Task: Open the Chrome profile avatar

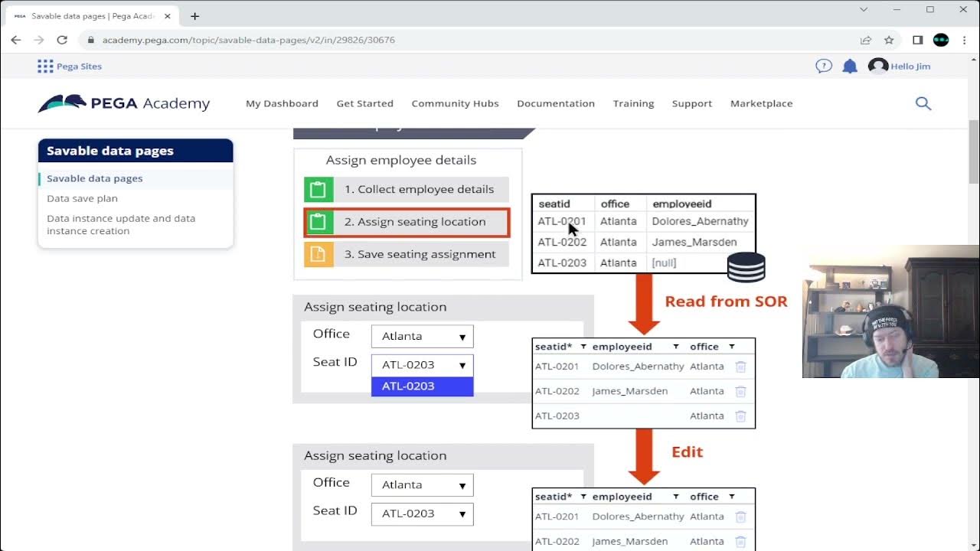Action: [x=941, y=40]
